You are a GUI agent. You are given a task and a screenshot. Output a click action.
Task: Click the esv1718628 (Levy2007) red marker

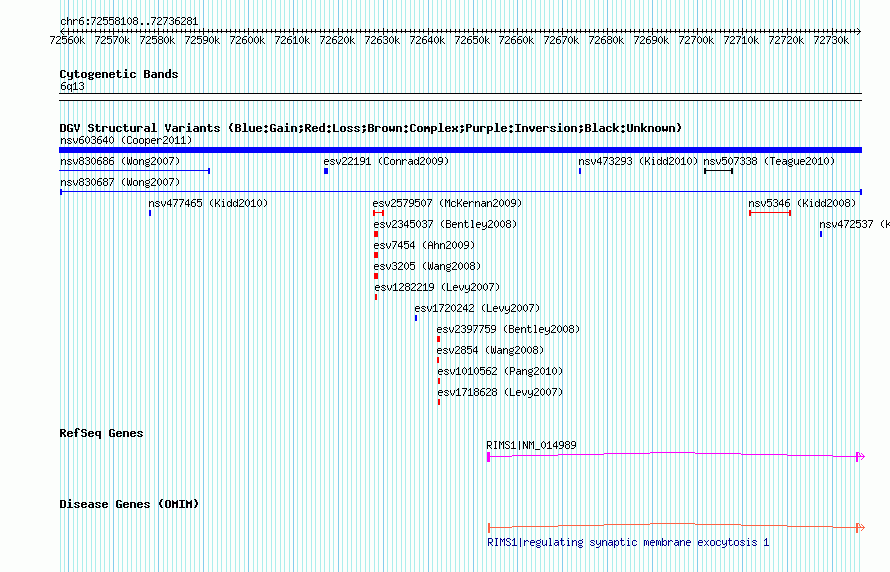pos(439,402)
